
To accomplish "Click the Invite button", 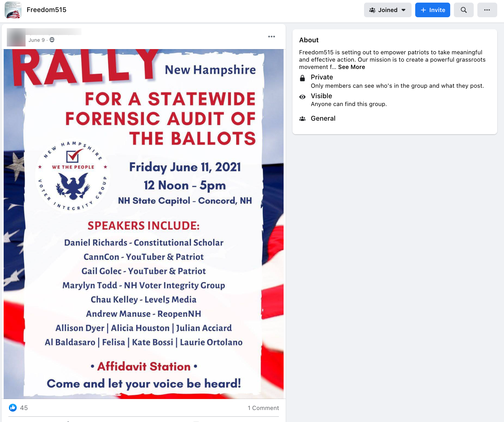I will click(x=432, y=10).
